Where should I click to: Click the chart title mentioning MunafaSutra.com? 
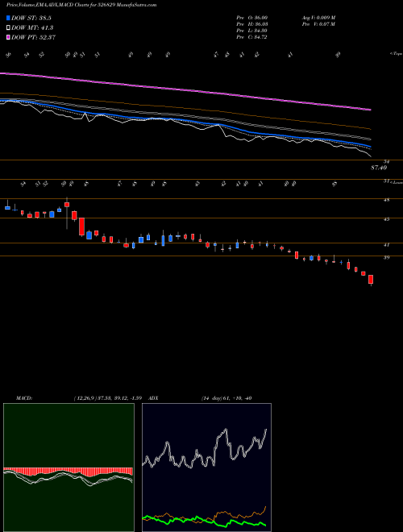click(81, 6)
